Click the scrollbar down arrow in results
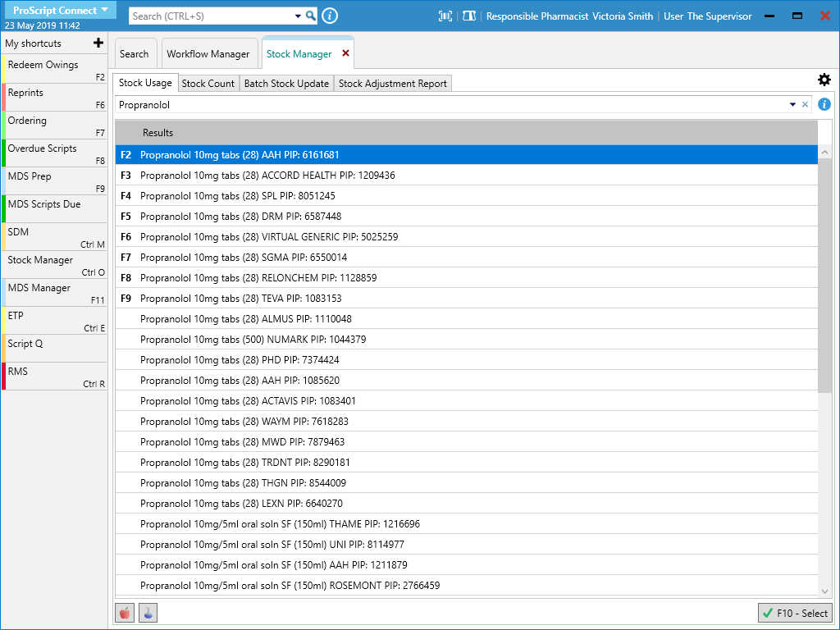 coord(825,591)
